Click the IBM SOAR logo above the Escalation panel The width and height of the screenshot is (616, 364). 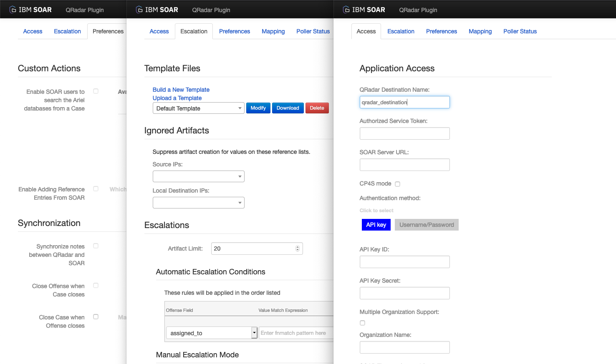tap(157, 9)
